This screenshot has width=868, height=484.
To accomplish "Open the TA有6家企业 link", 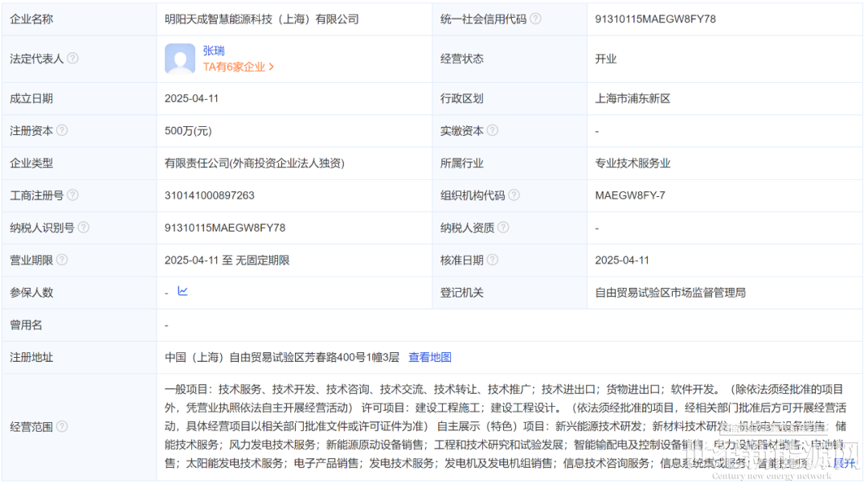I will [238, 67].
